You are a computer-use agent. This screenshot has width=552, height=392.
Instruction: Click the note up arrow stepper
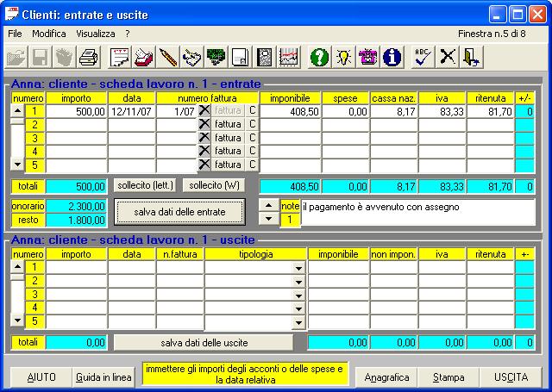[x=268, y=206]
